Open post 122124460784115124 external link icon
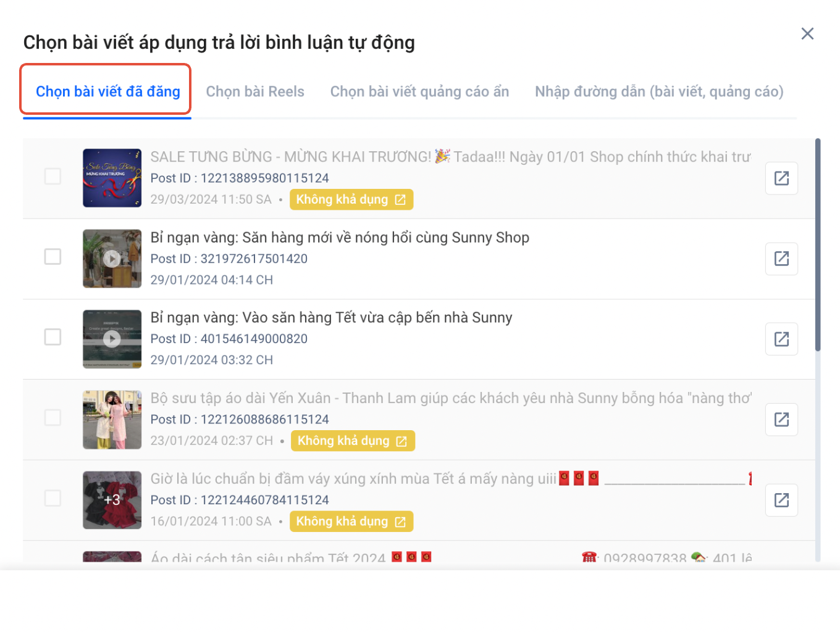 tap(781, 500)
